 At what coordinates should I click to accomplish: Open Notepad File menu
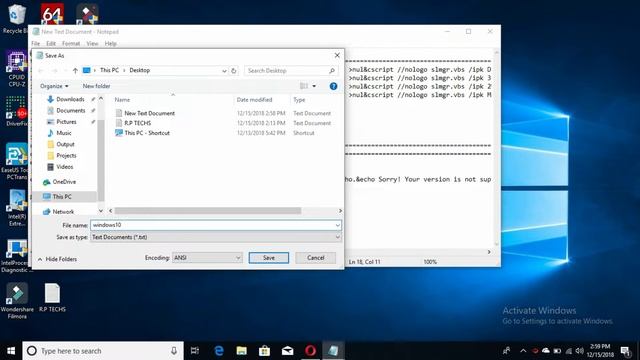click(36, 43)
